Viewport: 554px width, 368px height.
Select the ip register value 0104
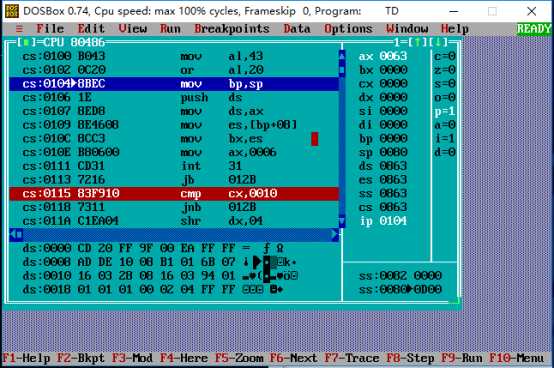click(x=393, y=221)
